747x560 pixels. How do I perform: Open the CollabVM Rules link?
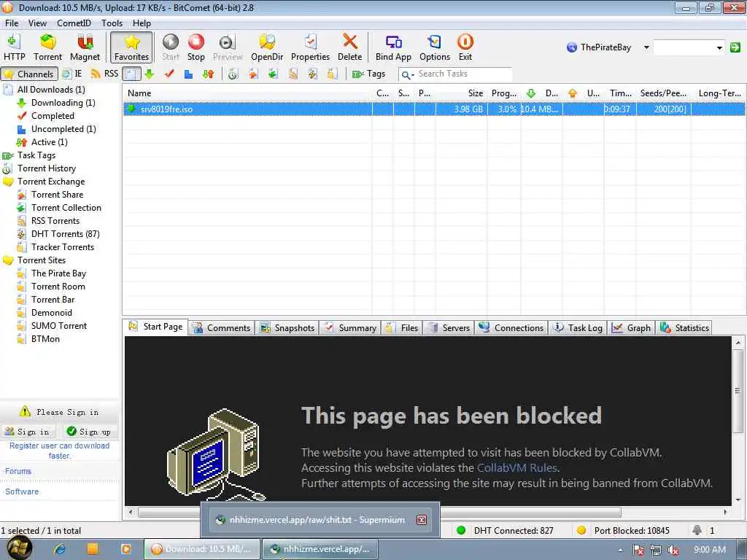point(517,467)
